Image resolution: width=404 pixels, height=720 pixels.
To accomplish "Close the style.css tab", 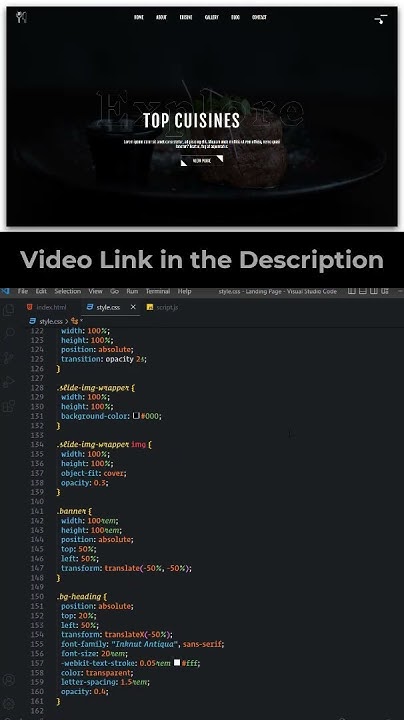I will (133, 307).
